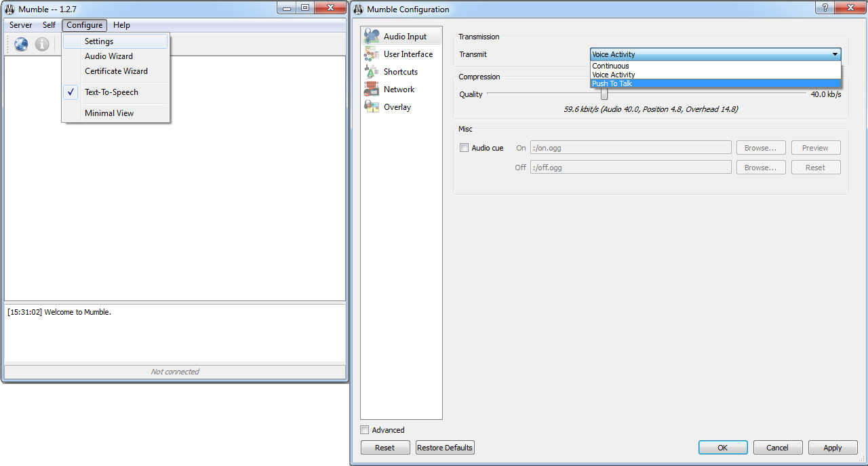Launch Audio Wizard from Configure menu
The width and height of the screenshot is (868, 466).
[108, 56]
